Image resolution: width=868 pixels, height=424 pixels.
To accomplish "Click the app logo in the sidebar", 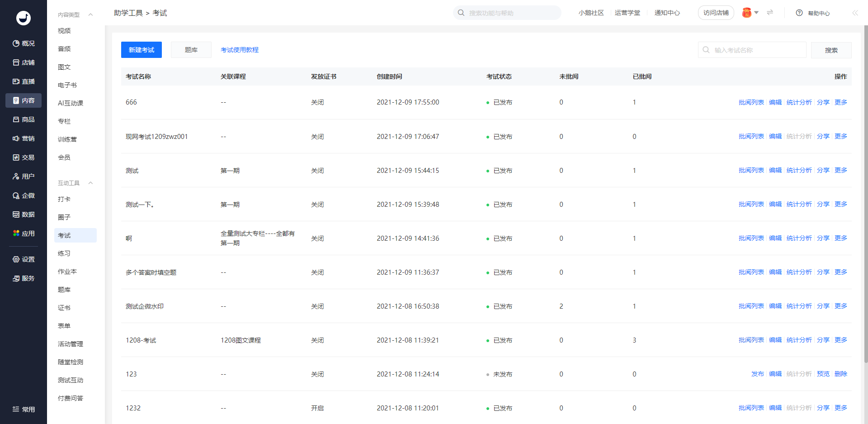I will point(24,18).
